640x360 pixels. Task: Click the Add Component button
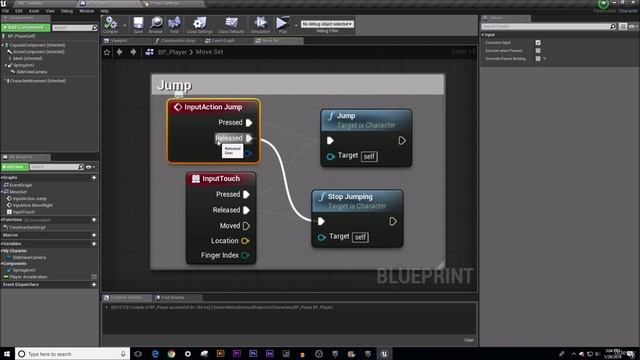(26, 27)
